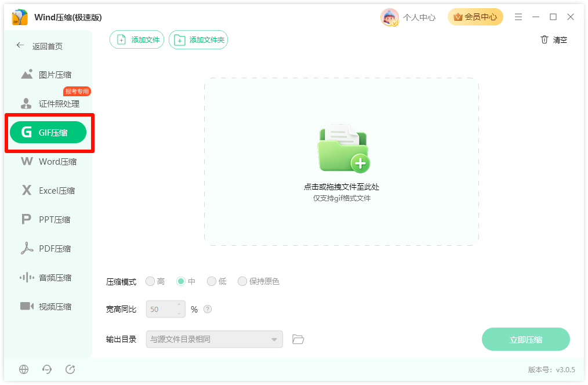Screen dimensions: 588x385
Task: Select the 高 compression mode
Action: 150,281
